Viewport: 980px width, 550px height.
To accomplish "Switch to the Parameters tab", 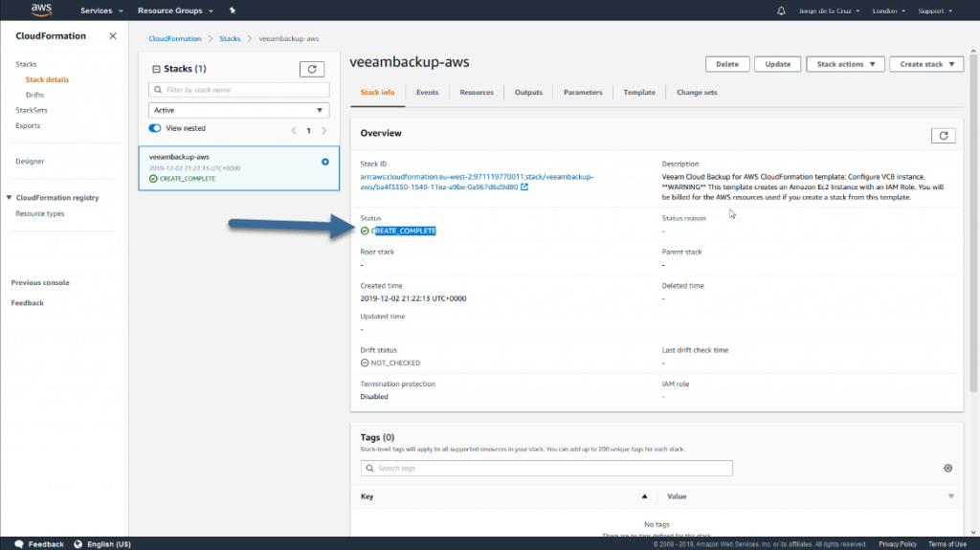I will tap(583, 92).
